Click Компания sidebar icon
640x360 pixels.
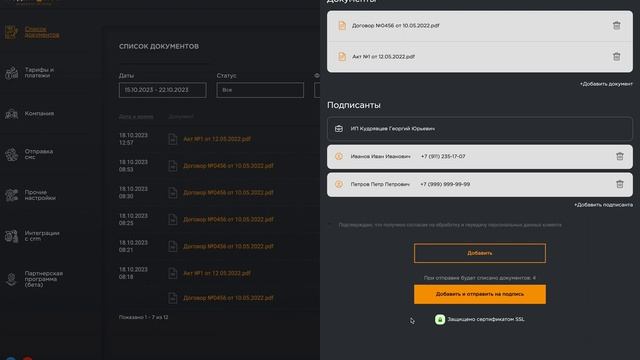tap(11, 114)
